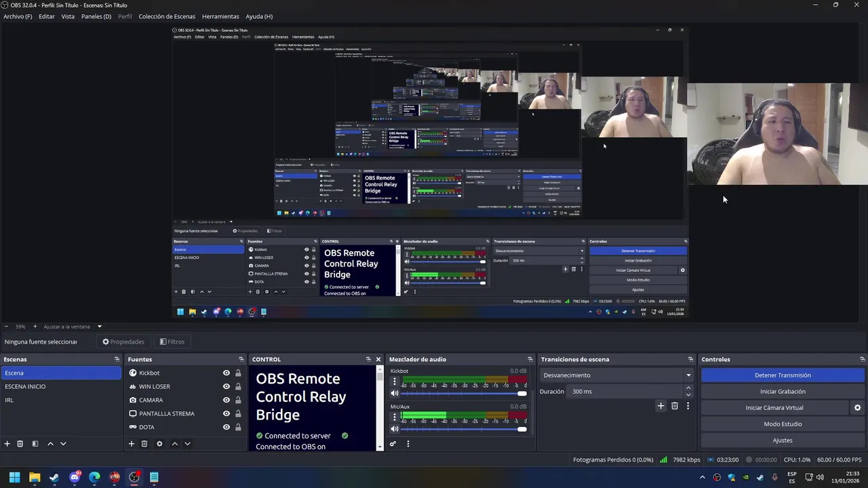
Task: Open Herramientas menu
Action: pyautogui.click(x=220, y=16)
